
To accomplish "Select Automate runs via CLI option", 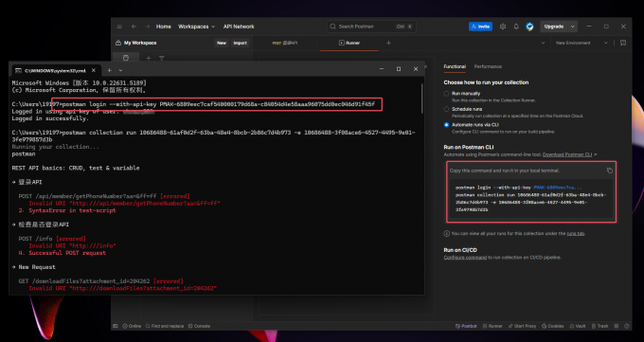I will click(446, 125).
